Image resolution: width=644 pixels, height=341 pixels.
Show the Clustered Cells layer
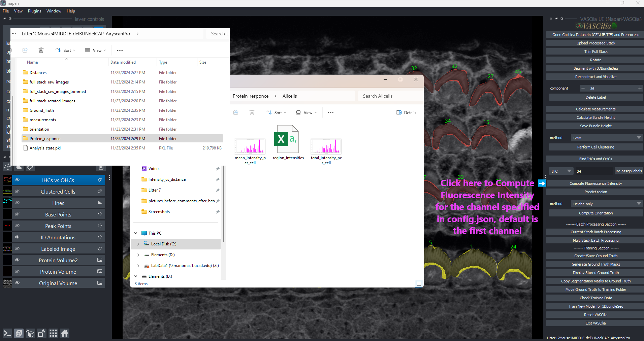(x=17, y=192)
